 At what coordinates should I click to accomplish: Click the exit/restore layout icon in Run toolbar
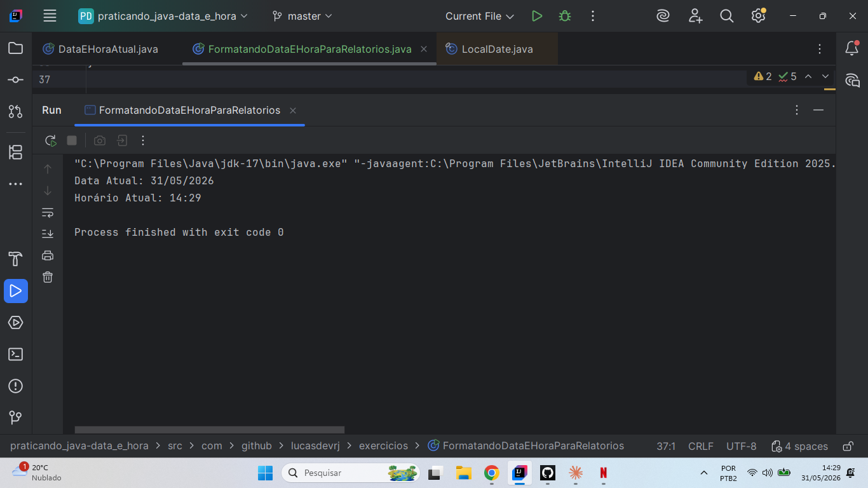tap(121, 140)
